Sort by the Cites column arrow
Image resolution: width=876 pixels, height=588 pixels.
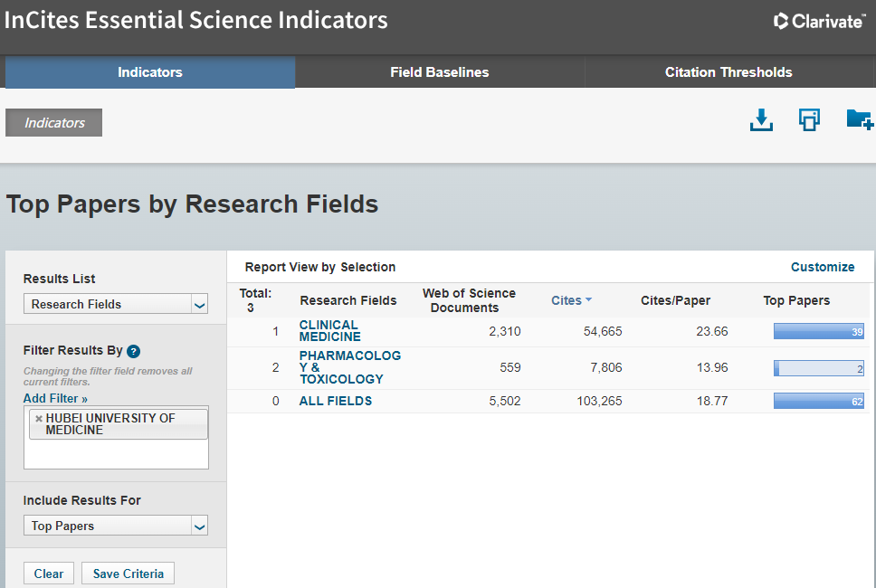[x=588, y=300]
